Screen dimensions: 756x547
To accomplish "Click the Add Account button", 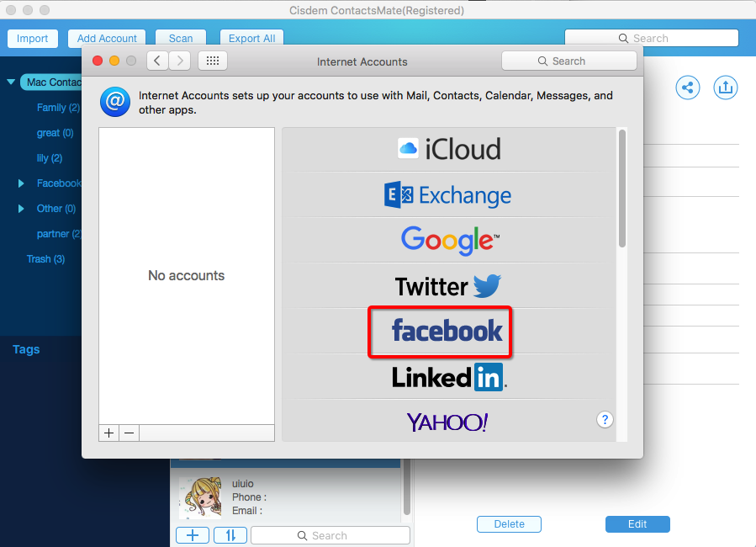I will [107, 39].
